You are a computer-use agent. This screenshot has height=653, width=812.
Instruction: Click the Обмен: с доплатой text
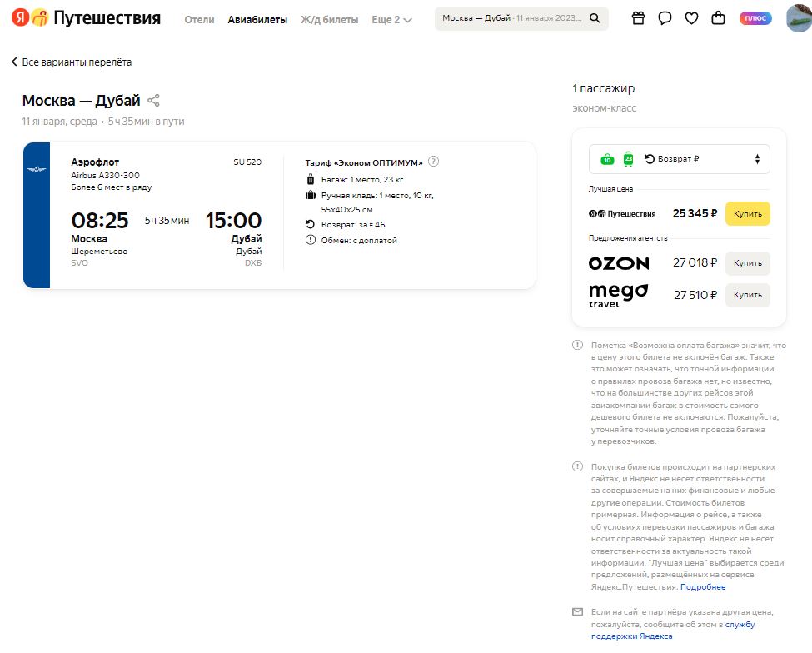click(x=359, y=240)
